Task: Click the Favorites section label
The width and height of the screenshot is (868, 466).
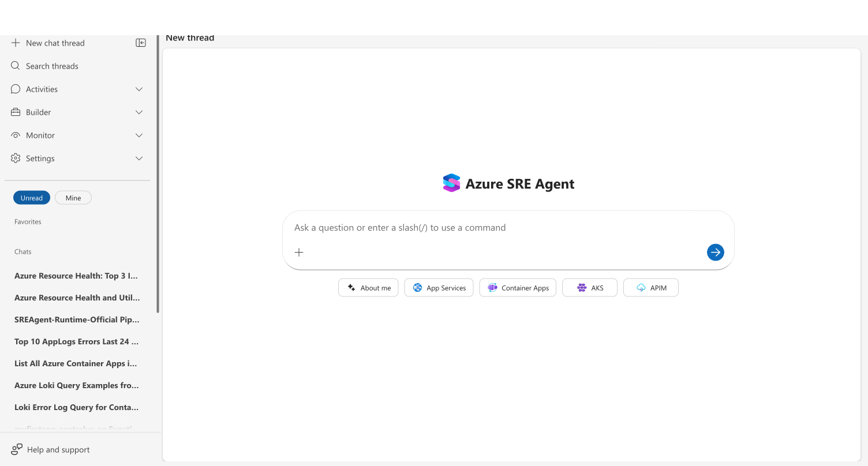Action: click(28, 221)
